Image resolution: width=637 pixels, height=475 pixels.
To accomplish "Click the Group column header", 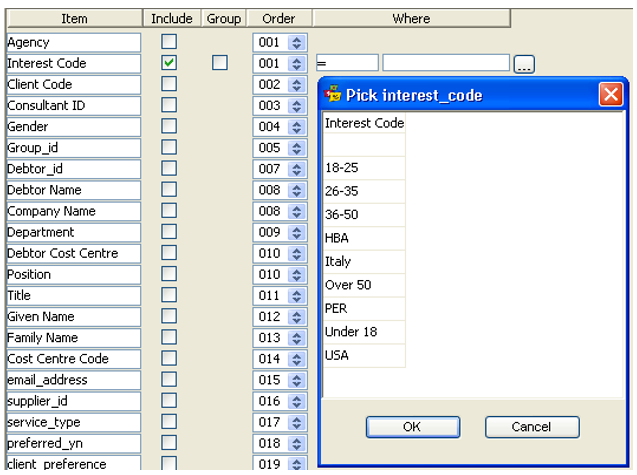I will [224, 19].
